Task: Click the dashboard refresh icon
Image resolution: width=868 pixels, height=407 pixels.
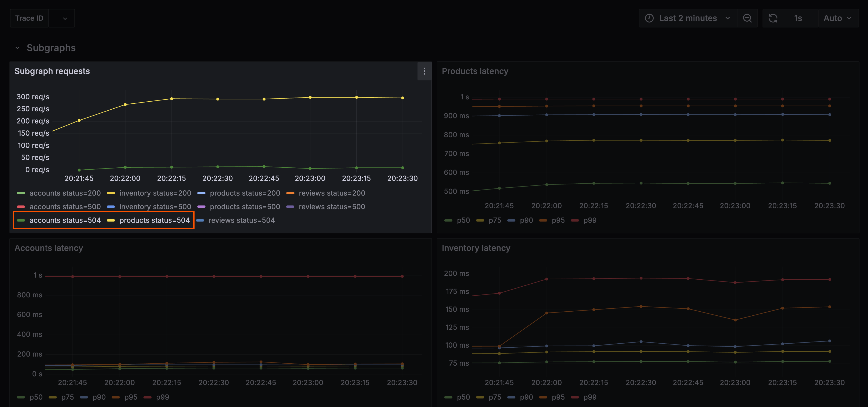Action: pos(773,18)
